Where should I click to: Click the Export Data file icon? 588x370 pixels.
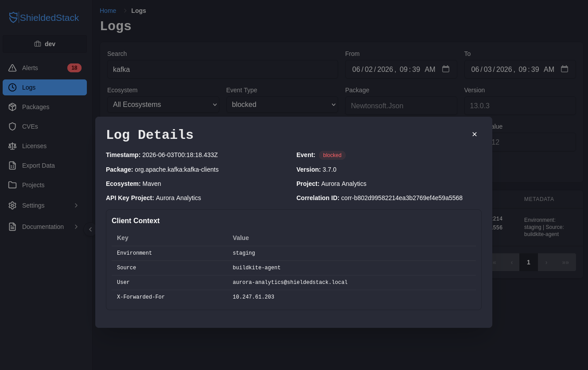click(12, 165)
